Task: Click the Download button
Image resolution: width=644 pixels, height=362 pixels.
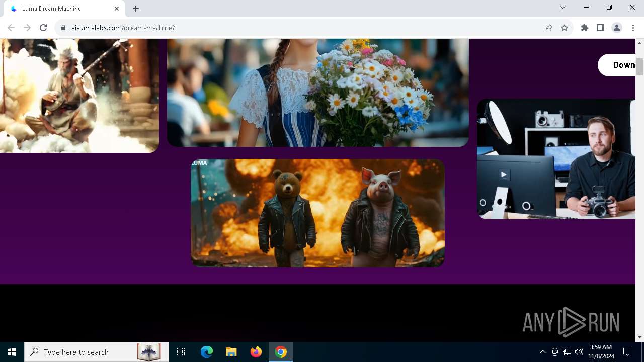Action: [617, 65]
